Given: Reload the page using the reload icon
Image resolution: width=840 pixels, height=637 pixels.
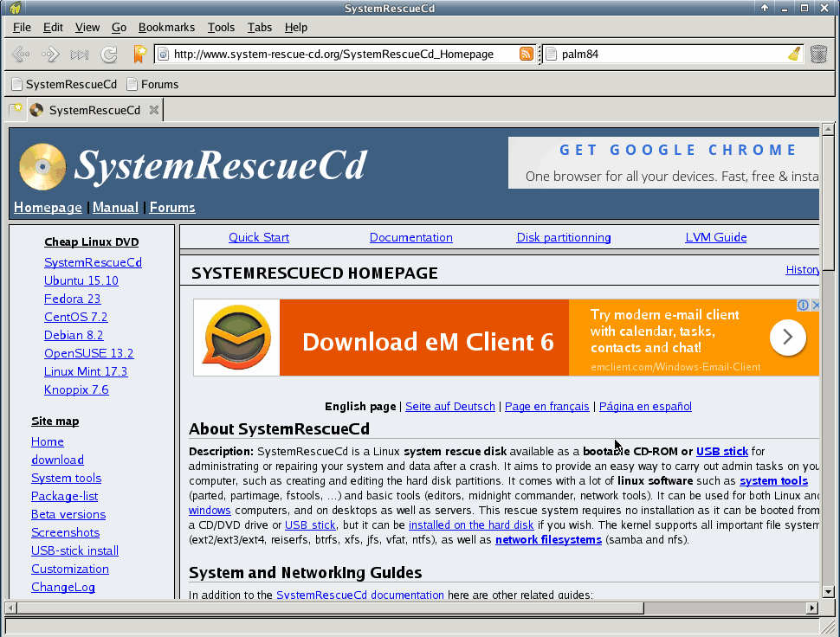Looking at the screenshot, I should [109, 54].
